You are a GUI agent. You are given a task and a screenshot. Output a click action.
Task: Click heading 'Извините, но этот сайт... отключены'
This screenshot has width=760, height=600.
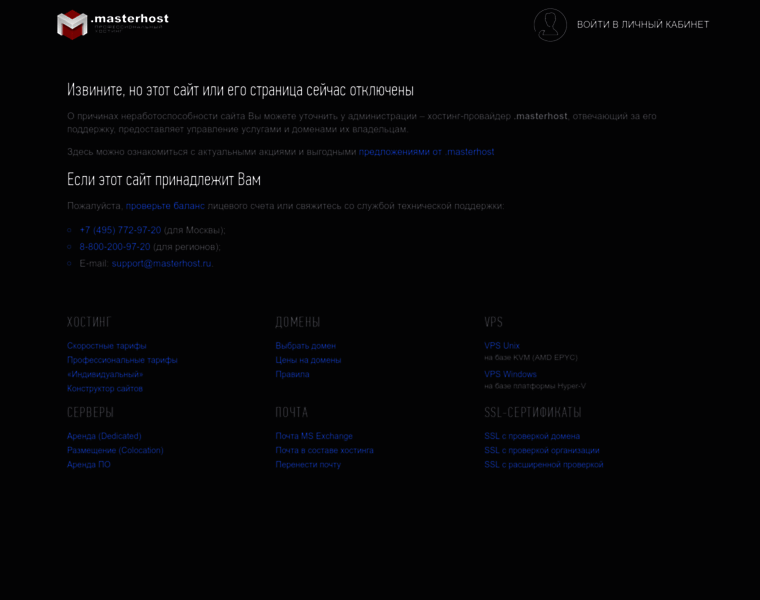point(240,90)
